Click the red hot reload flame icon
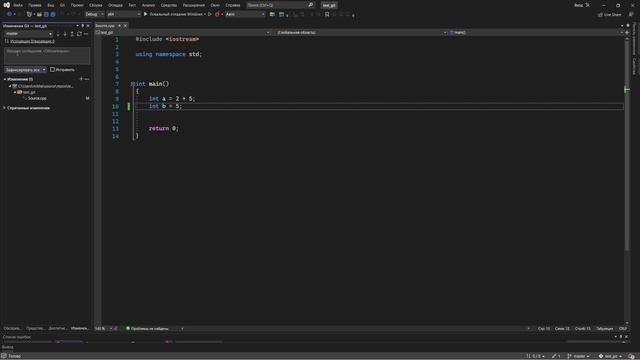Screen dimensions: 640x360 point(217,14)
